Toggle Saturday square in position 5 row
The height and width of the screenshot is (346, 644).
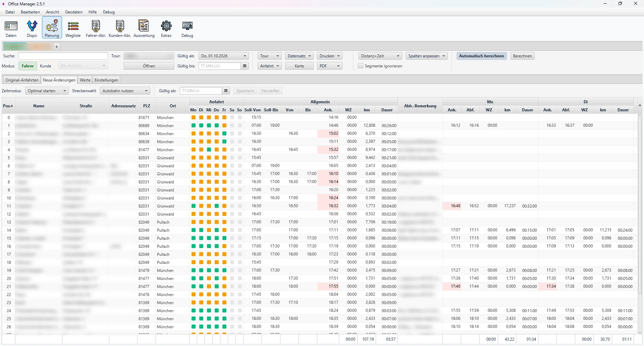coord(232,158)
